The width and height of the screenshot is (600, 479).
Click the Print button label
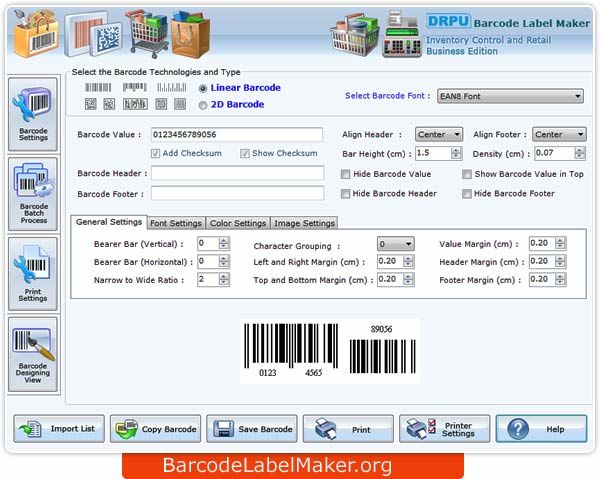tap(361, 430)
